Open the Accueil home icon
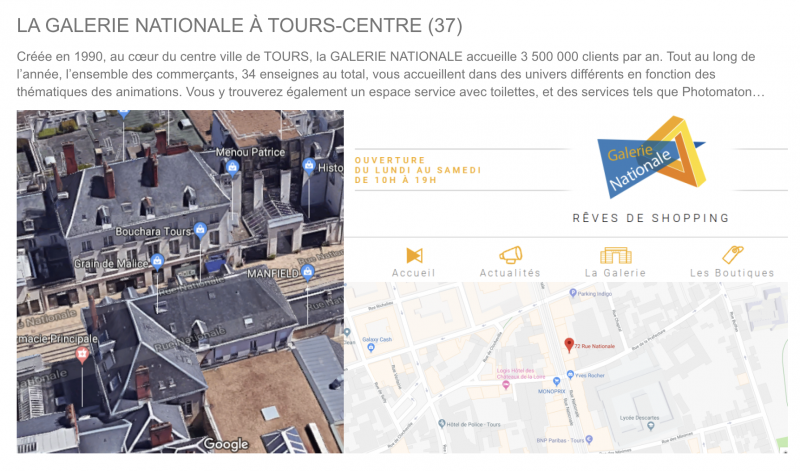Screen dimensions: 800x471 pyautogui.click(x=414, y=255)
